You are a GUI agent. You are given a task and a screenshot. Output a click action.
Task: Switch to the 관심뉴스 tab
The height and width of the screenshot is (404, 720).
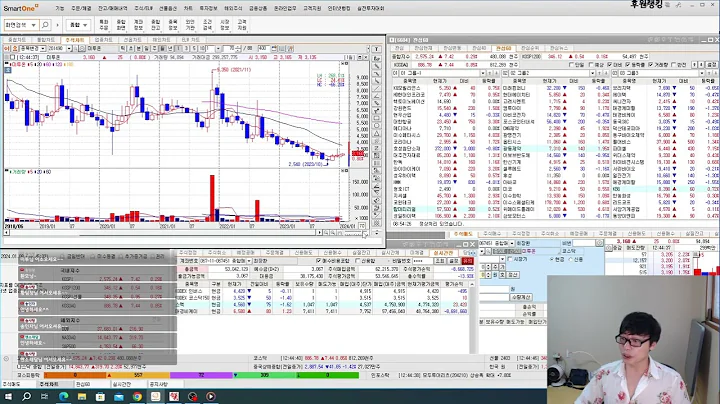point(559,48)
